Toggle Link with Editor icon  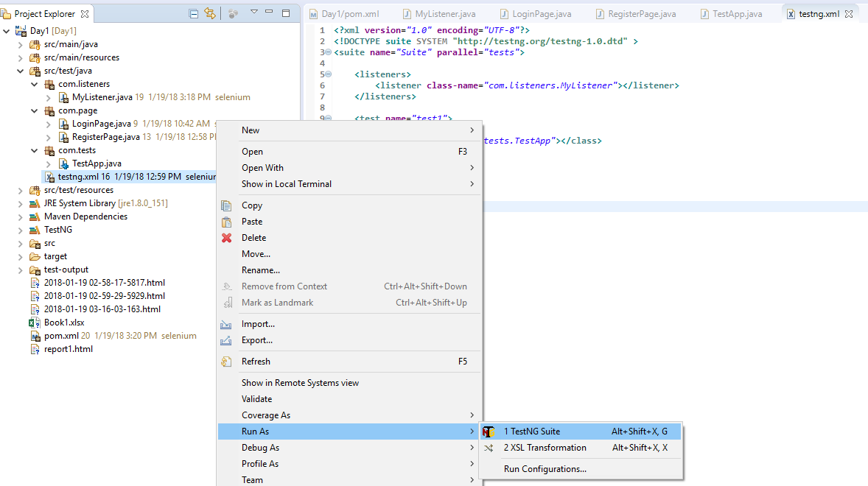coord(210,13)
